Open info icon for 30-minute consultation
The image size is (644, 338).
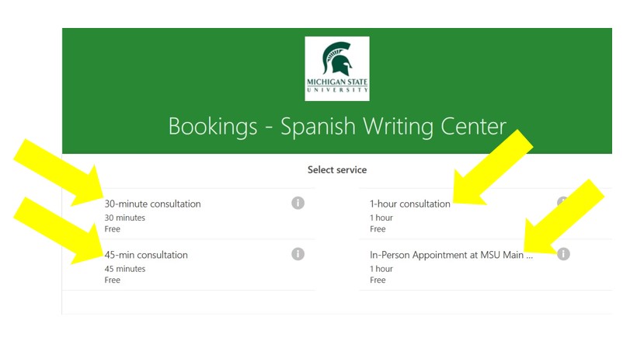(x=298, y=203)
